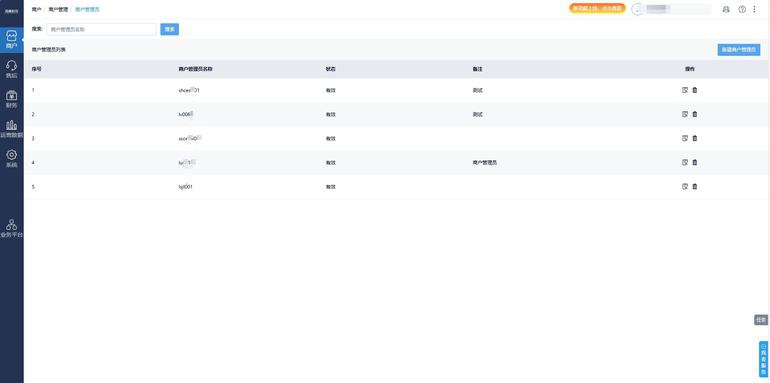The width and height of the screenshot is (770, 383).
Task: Delete the lv006 admin in row 2
Action: tap(694, 114)
